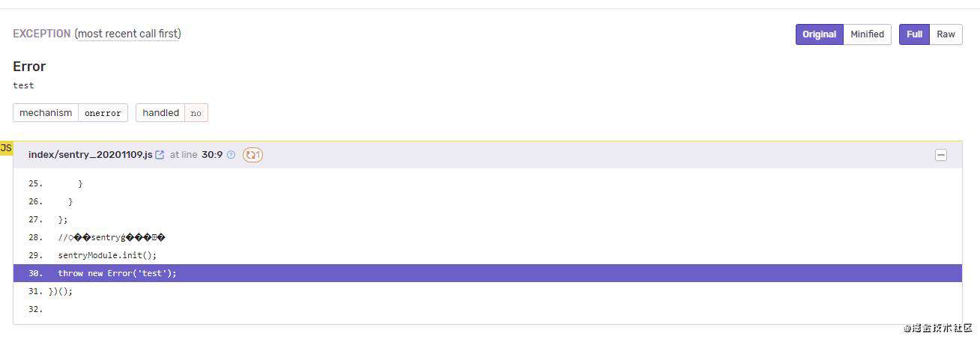Image resolution: width=980 pixels, height=339 pixels.
Task: Click the onerror tag value
Action: [x=103, y=113]
